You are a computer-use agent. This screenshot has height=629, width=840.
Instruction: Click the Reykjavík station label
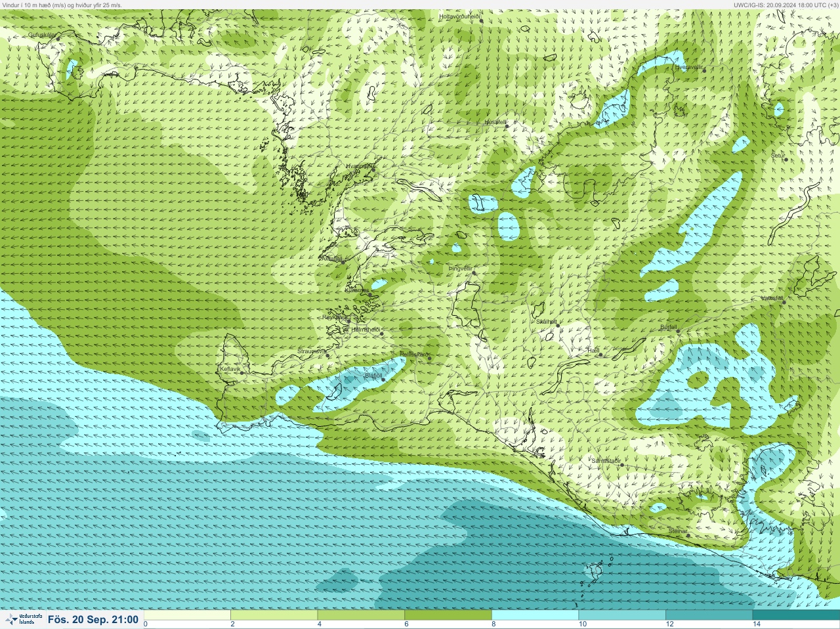[335, 317]
